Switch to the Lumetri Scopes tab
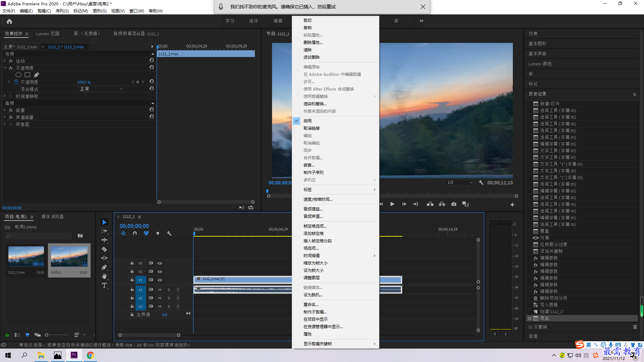 tap(48, 34)
